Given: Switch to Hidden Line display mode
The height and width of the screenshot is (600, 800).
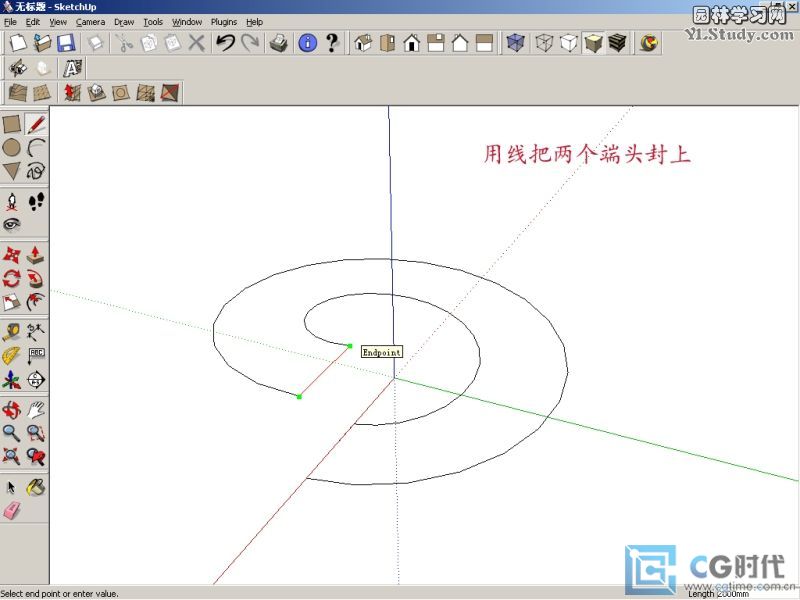Looking at the screenshot, I should (568, 43).
